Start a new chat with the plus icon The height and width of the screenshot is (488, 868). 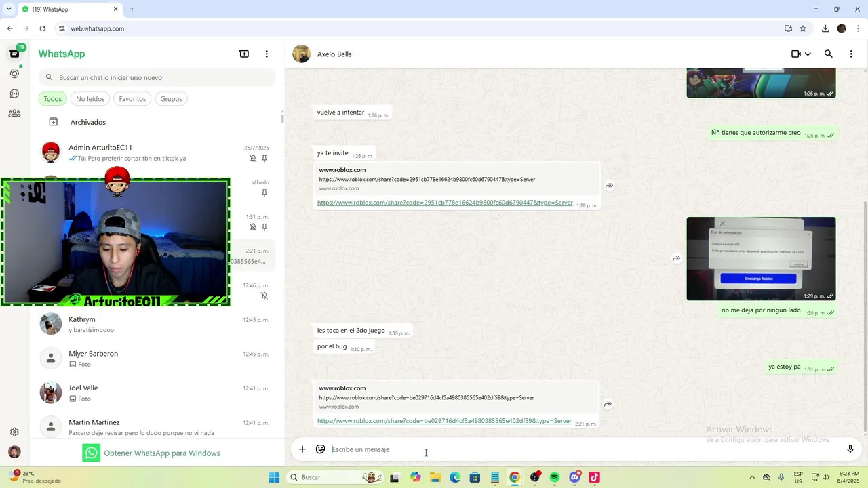click(x=244, y=54)
